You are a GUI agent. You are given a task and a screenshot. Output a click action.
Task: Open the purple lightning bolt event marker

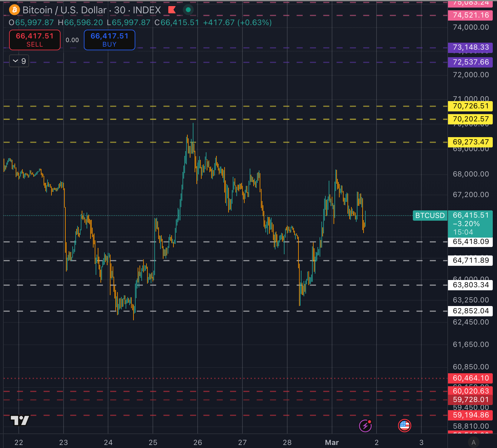point(365,426)
